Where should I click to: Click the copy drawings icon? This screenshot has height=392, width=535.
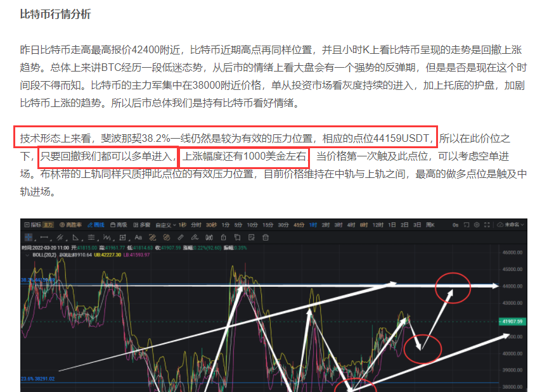tap(238, 237)
